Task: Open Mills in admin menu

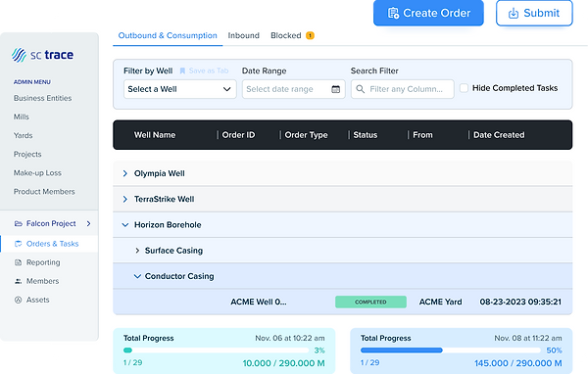Action: 22,117
